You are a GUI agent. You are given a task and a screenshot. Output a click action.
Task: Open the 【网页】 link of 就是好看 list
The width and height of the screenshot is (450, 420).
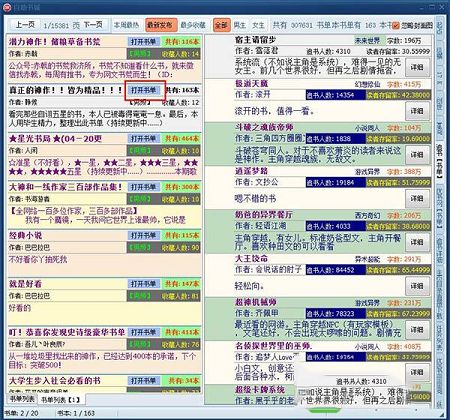[x=140, y=296]
